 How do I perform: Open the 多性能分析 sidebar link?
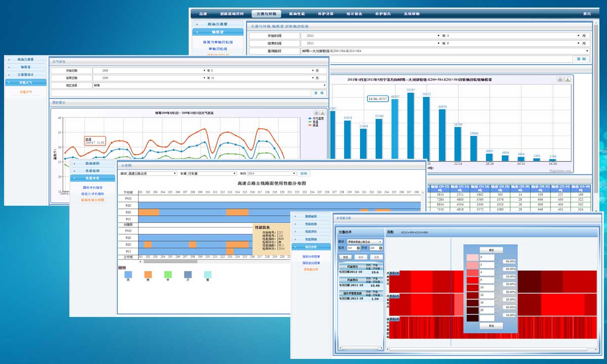click(312, 269)
